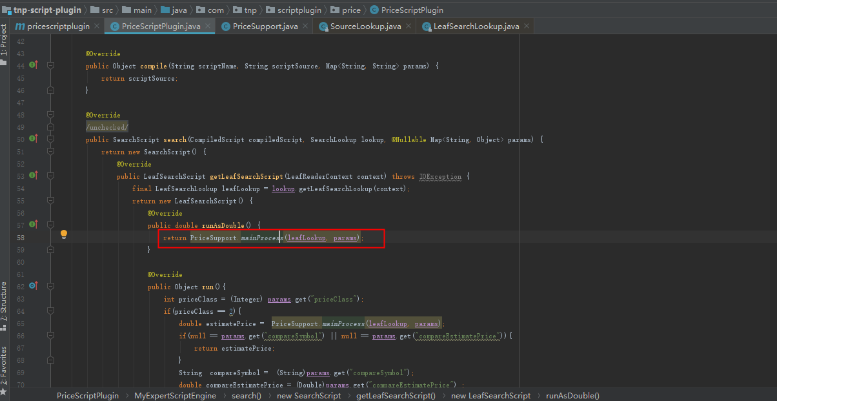
Task: Click the @Nullable annotation on line 50
Action: click(408, 139)
